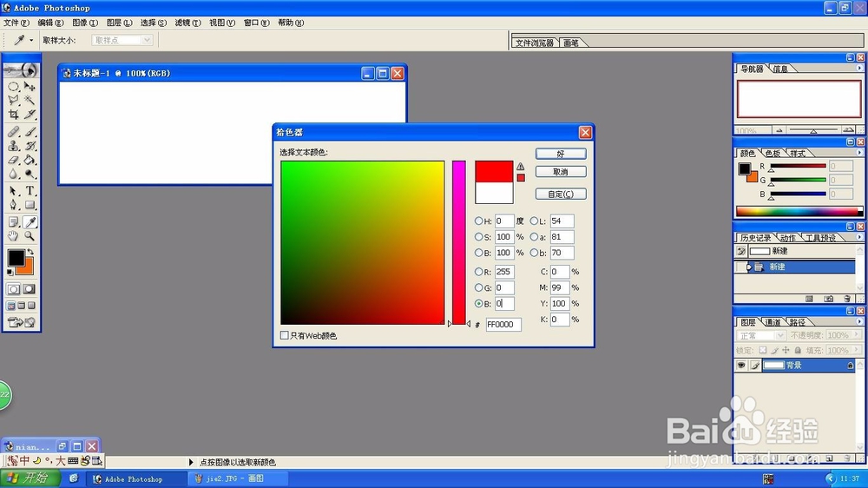The height and width of the screenshot is (488, 868).
Task: Open custom colors with 自定(C) button
Action: [x=561, y=194]
